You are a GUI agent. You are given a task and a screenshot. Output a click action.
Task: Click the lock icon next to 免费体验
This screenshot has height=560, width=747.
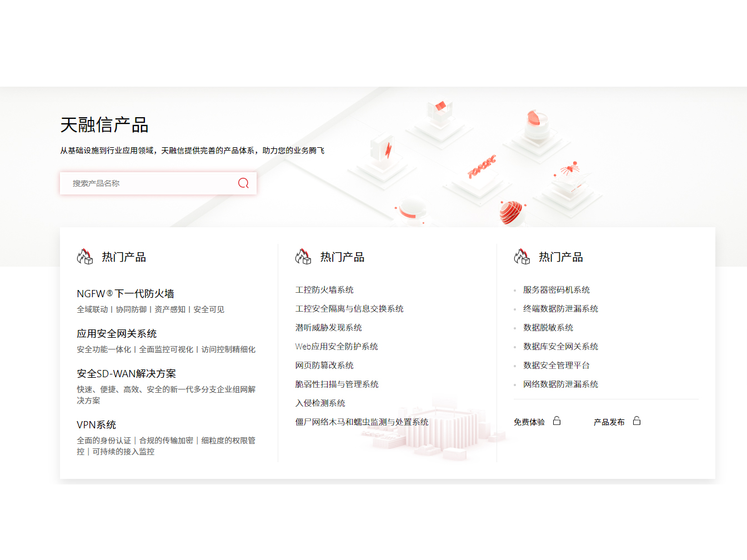[557, 421]
